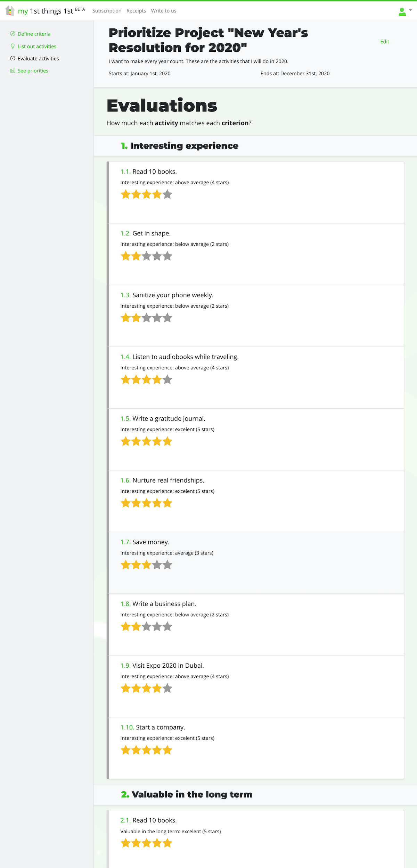Image resolution: width=417 pixels, height=868 pixels.
Task: Set Start a company rating to second star
Action: 136,750
